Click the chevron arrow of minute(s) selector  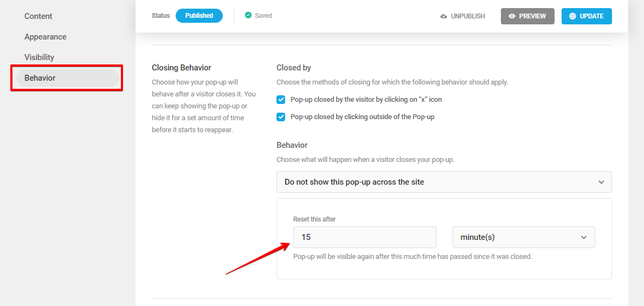[584, 238]
